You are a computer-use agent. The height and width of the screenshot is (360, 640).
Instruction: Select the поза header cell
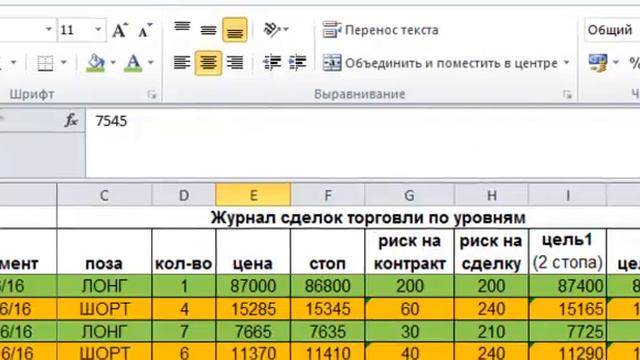coord(104,251)
